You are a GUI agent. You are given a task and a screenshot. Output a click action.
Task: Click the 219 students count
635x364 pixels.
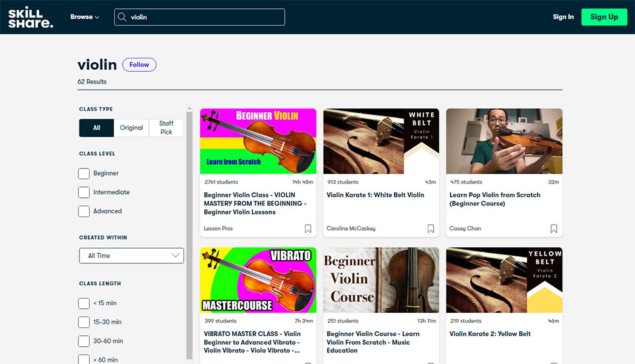tap(466, 320)
